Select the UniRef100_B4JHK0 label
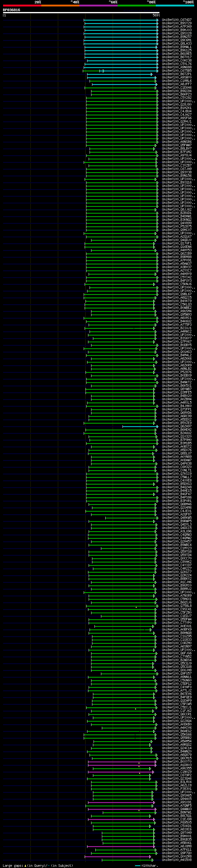Screen dimensions: 197x868 coord(176,406)
